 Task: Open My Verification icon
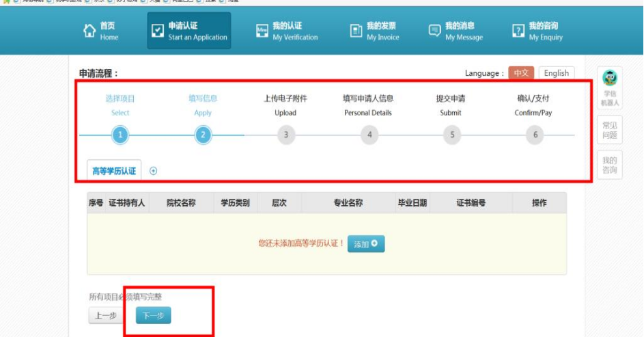[262, 31]
